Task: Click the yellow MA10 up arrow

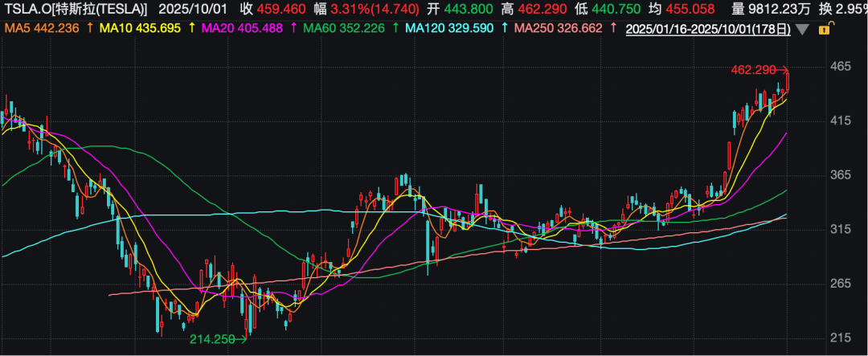Action: [x=190, y=29]
